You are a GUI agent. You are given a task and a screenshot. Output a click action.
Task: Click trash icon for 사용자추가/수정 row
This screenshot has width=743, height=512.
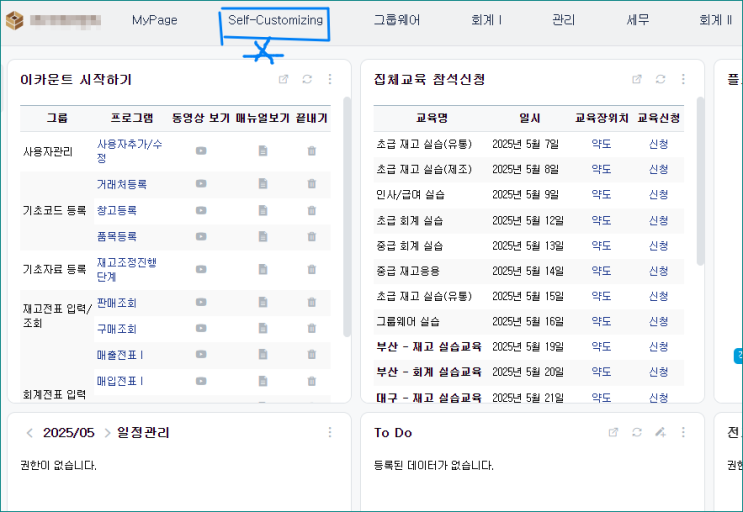[x=311, y=151]
